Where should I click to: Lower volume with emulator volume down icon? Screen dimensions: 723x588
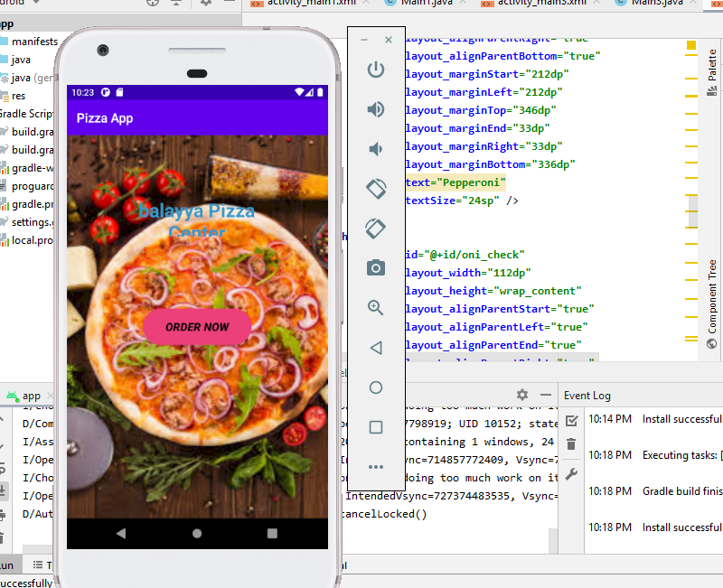[376, 149]
